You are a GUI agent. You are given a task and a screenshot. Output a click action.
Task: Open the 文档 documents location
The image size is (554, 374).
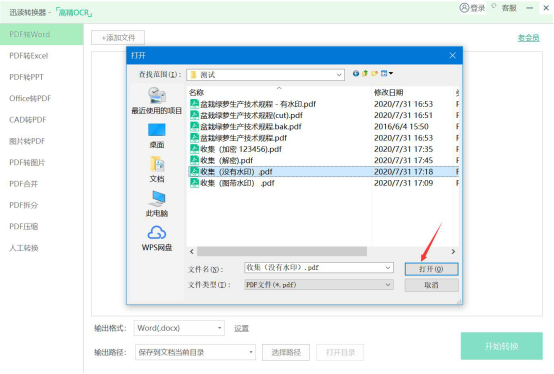pos(157,170)
